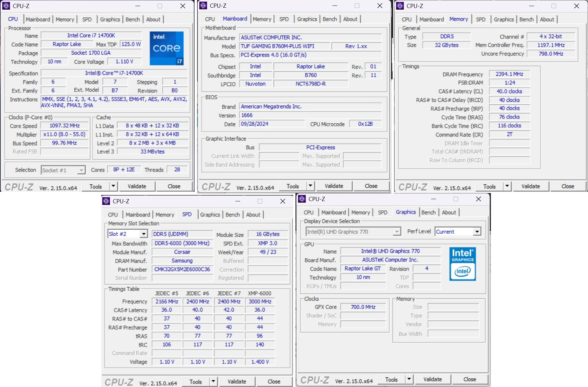This screenshot has width=588, height=387.
Task: Click the Multiplier value x11.0 (8.0 - 55.0)
Action: pyautogui.click(x=65, y=134)
